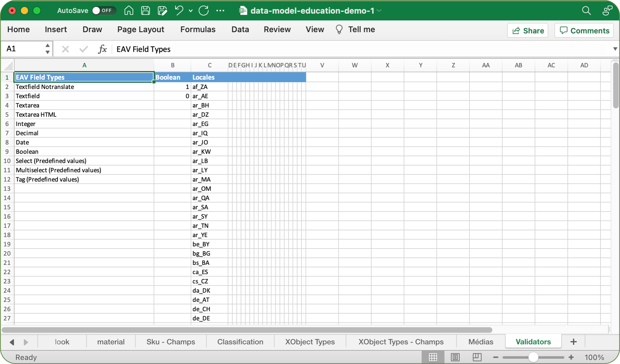620x364 pixels.
Task: Switch to Page Layout view icon
Action: point(455,357)
